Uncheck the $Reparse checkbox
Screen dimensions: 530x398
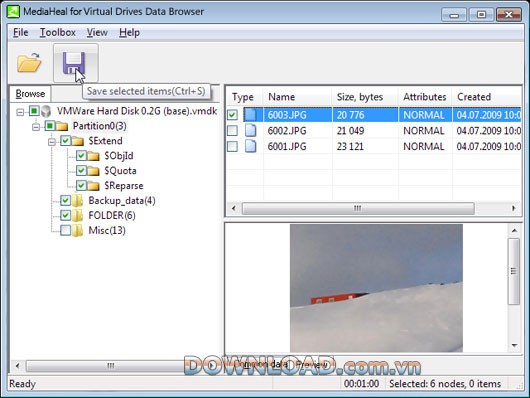[81, 185]
